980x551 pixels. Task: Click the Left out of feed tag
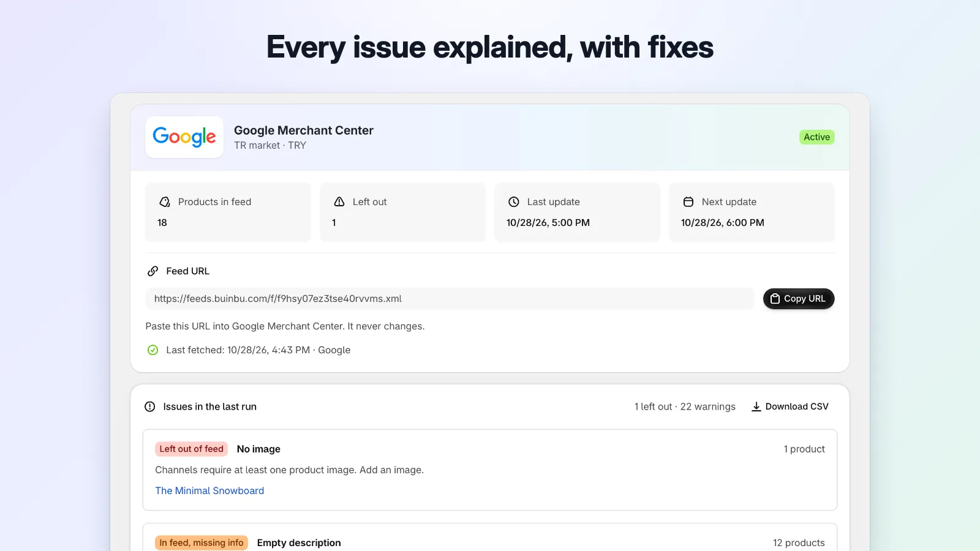(192, 449)
